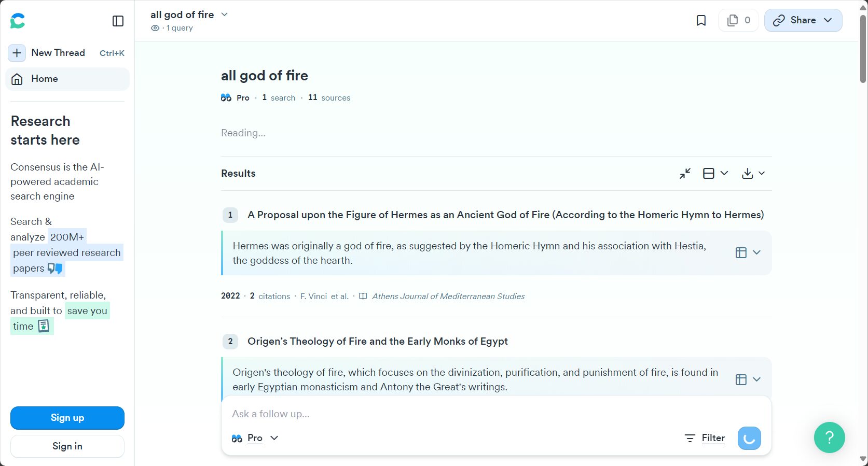The height and width of the screenshot is (466, 868).
Task: Click the loading submit button in follow-up box
Action: click(749, 438)
